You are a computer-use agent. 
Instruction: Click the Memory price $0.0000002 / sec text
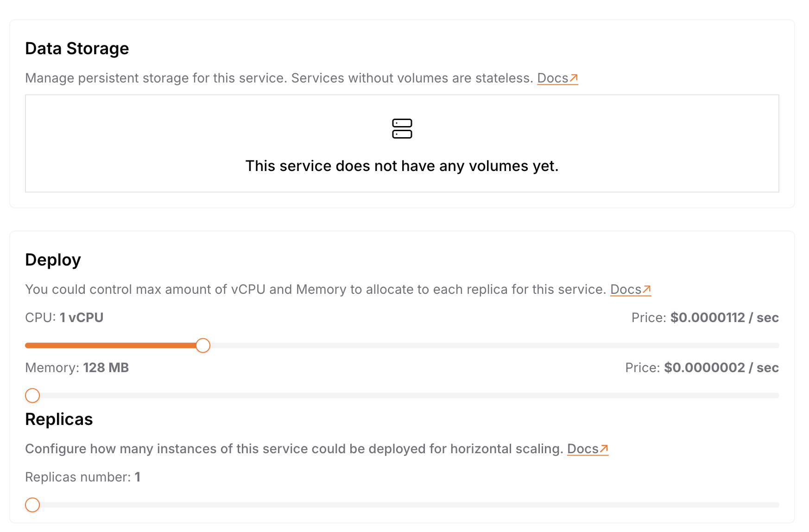(x=702, y=367)
